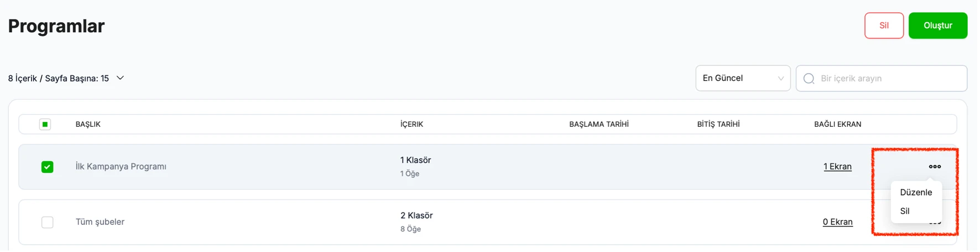Select the İlk Kampanya Programı title
This screenshot has width=980, height=252.
[x=121, y=167]
